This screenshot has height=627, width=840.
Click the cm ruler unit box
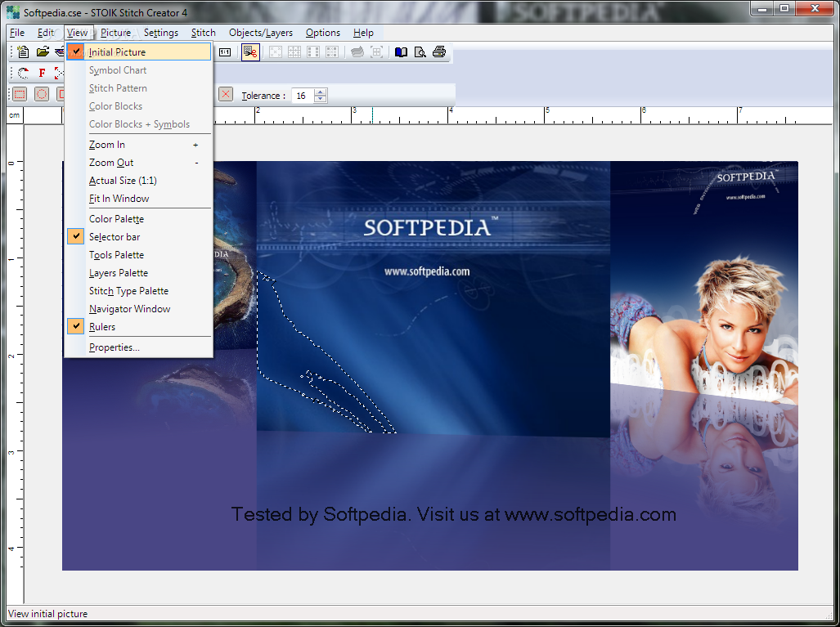point(15,115)
